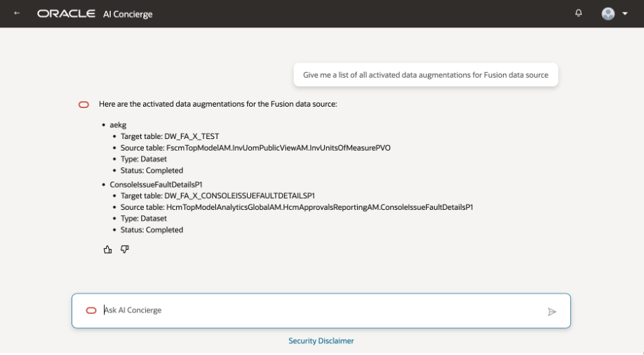Click the user's Fusion data source question bubble
The image size is (644, 355).
click(425, 75)
